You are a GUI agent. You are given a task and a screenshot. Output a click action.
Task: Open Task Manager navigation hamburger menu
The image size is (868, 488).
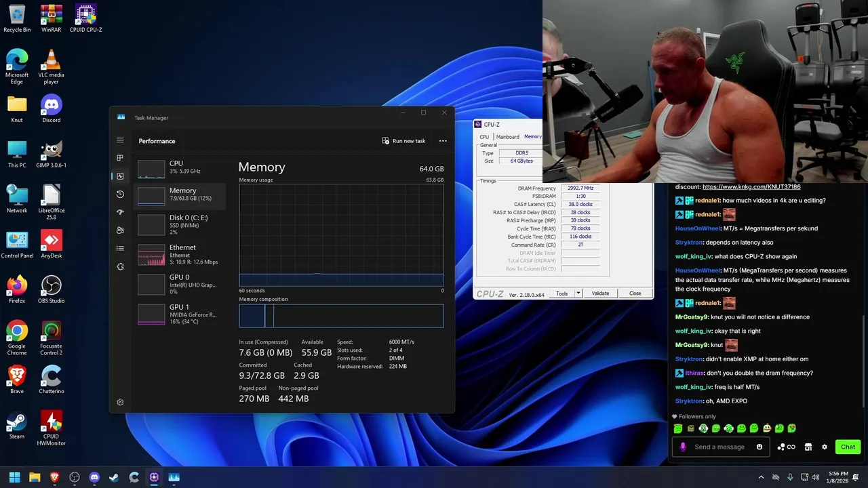120,140
